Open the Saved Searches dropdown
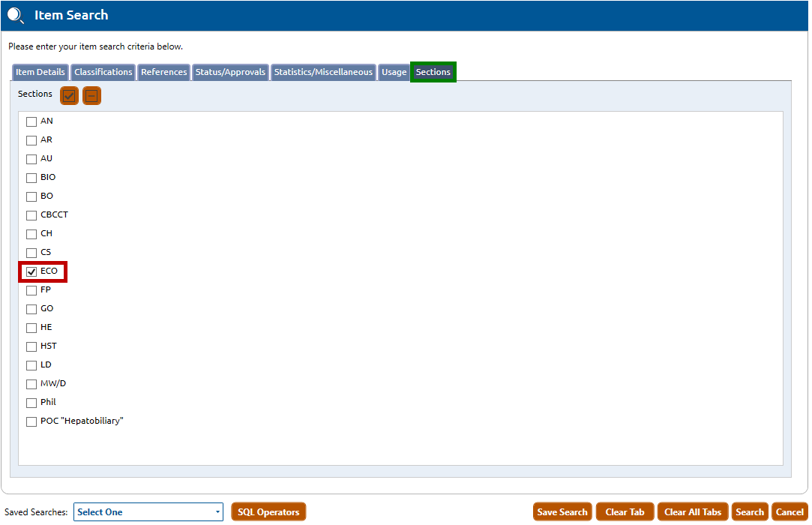This screenshot has width=812, height=525. click(x=148, y=512)
